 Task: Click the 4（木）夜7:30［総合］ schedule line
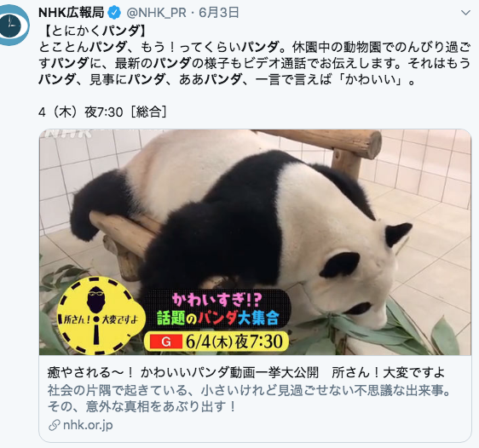pos(103,112)
